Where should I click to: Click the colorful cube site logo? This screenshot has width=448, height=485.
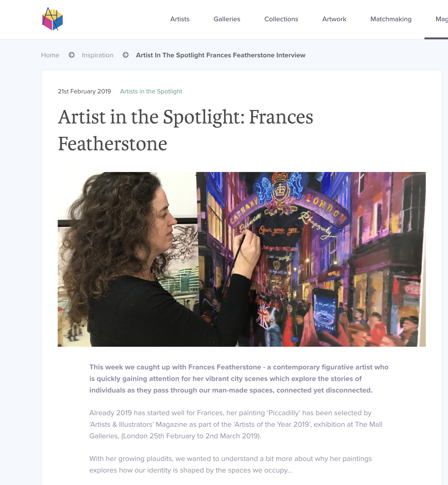pyautogui.click(x=52, y=19)
